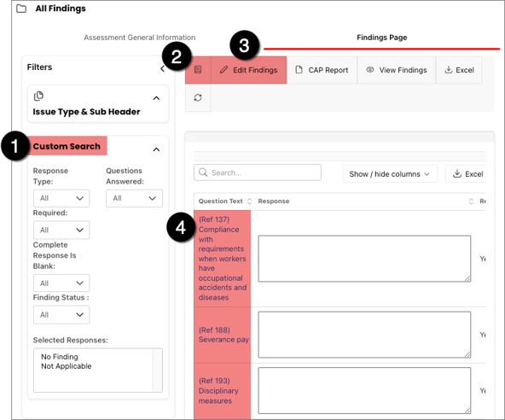Screen dimensions: 505x420
Task: Open the Response Type dropdown
Action: tap(61, 198)
